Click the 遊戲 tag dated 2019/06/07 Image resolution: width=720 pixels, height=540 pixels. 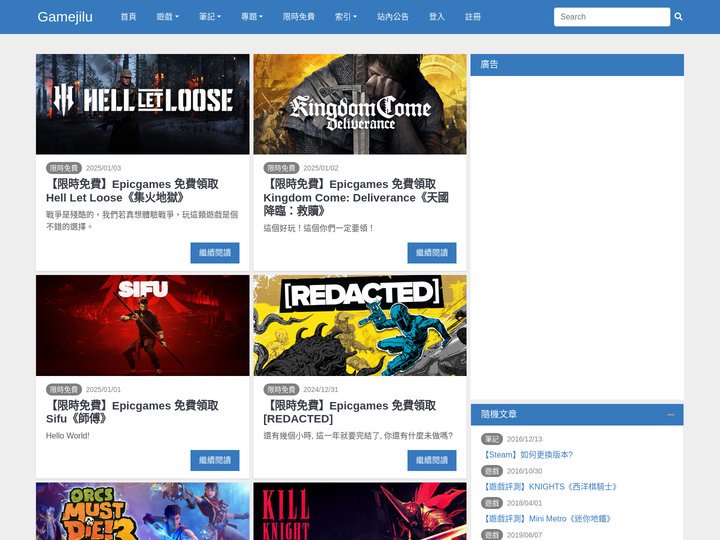(x=492, y=535)
